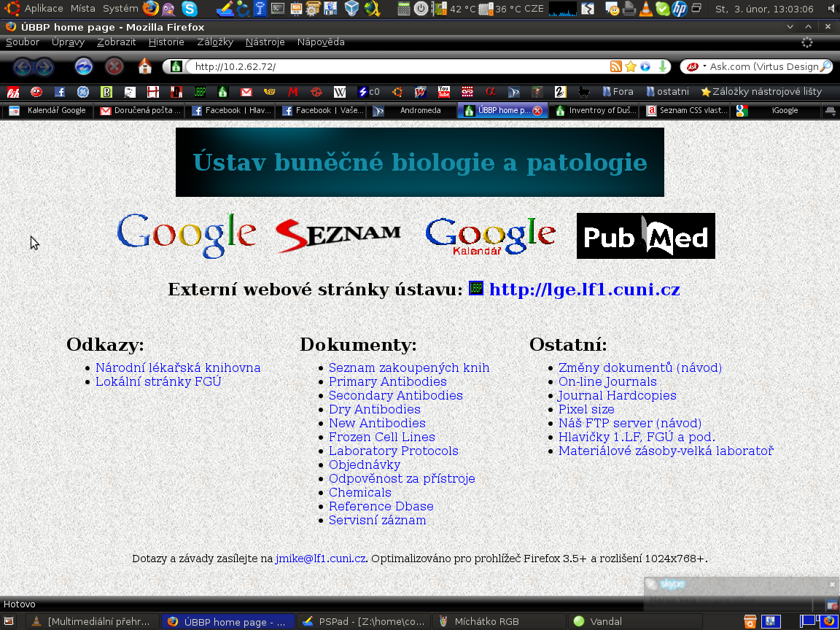Open the On-line Journals link
This screenshot has width=840, height=630.
(x=607, y=381)
